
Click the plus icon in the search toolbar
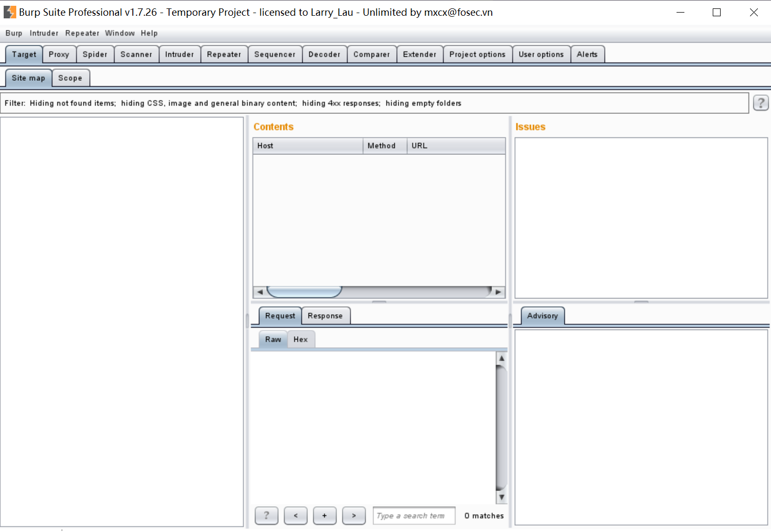tap(324, 515)
